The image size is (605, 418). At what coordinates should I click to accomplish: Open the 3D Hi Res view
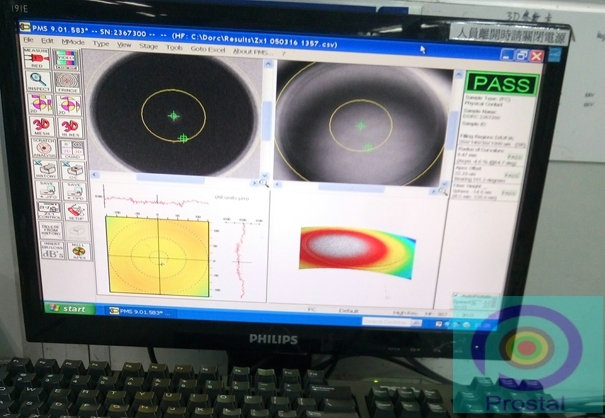click(x=70, y=127)
